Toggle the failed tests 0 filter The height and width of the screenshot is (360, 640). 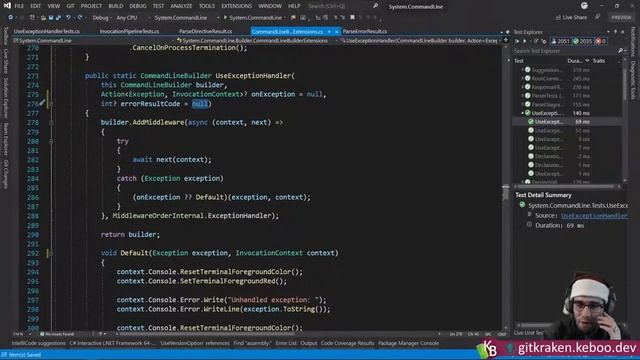coord(601,41)
